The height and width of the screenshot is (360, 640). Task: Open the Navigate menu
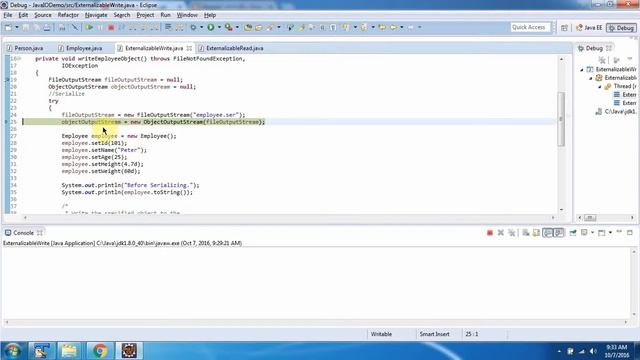96,15
